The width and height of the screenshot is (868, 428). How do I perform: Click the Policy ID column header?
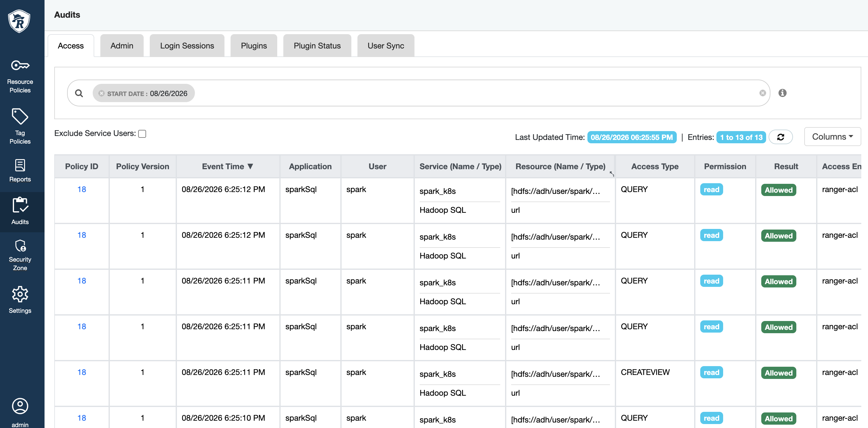click(x=81, y=166)
